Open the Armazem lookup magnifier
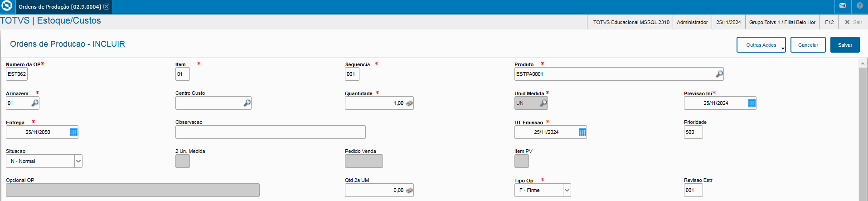The height and width of the screenshot is (201, 868). [34, 103]
